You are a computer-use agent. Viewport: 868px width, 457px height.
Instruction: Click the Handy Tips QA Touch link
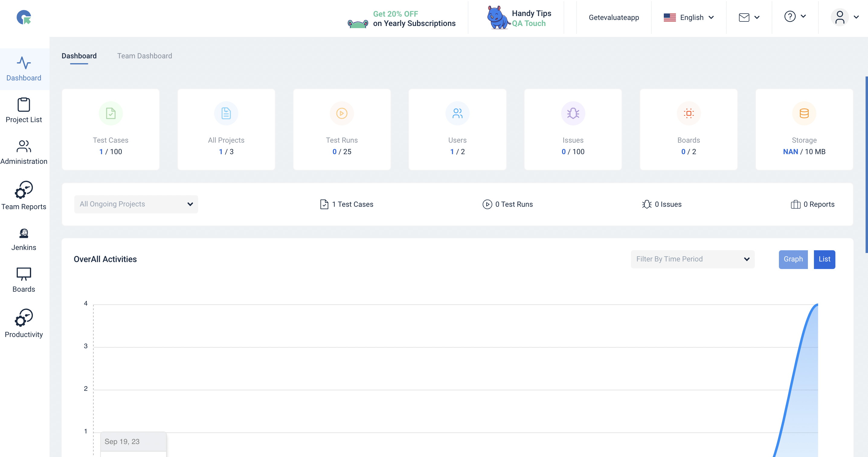coord(519,18)
